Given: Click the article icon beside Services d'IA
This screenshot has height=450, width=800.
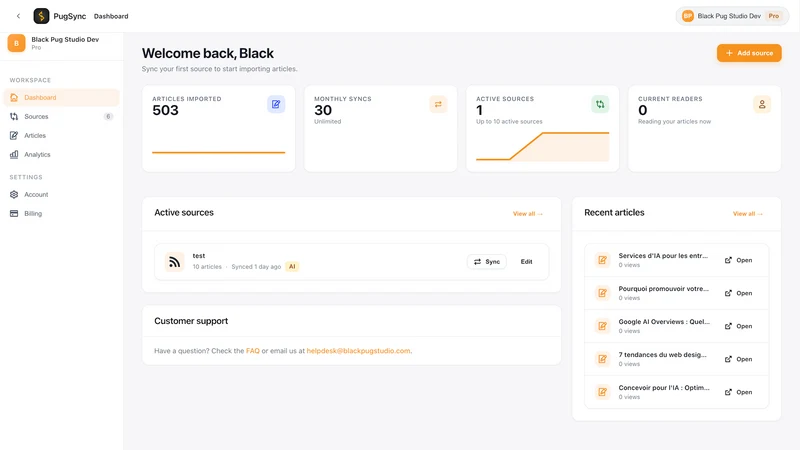Looking at the screenshot, I should (603, 260).
